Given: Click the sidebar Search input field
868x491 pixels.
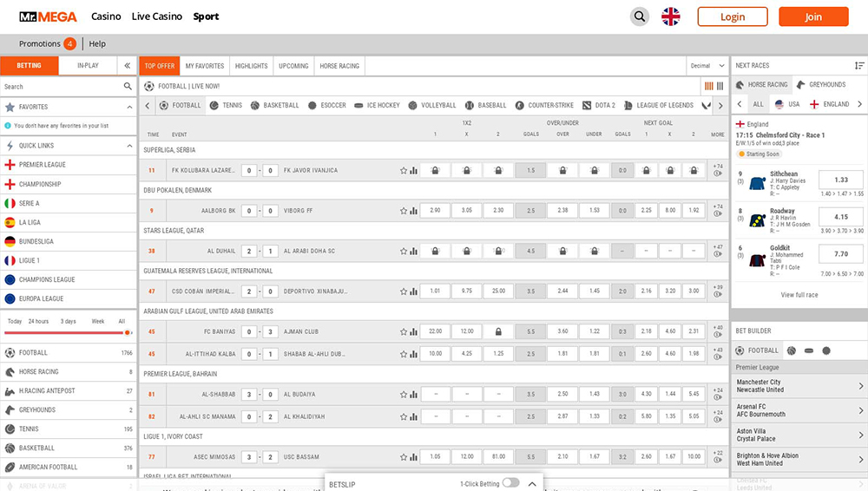Looking at the screenshot, I should tap(62, 87).
